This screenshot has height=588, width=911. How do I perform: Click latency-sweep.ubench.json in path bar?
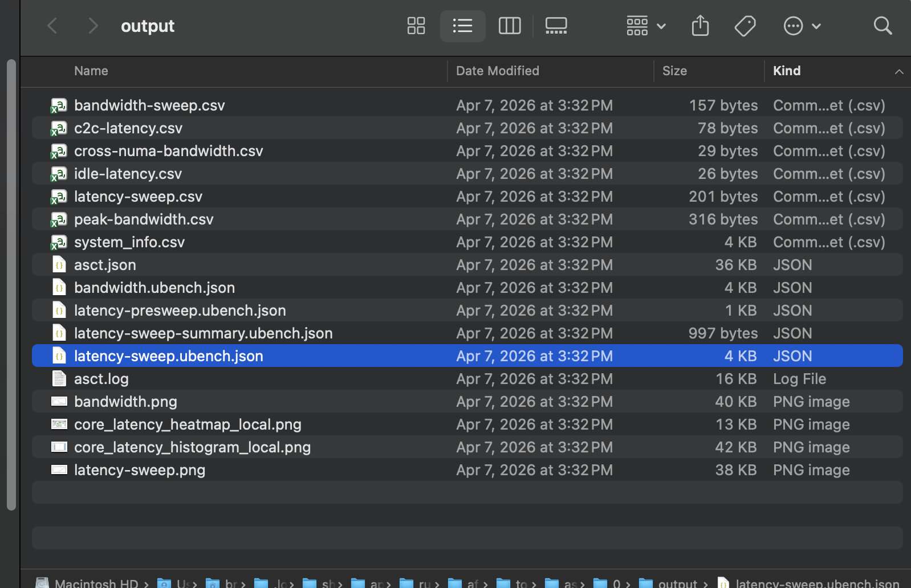click(808, 583)
